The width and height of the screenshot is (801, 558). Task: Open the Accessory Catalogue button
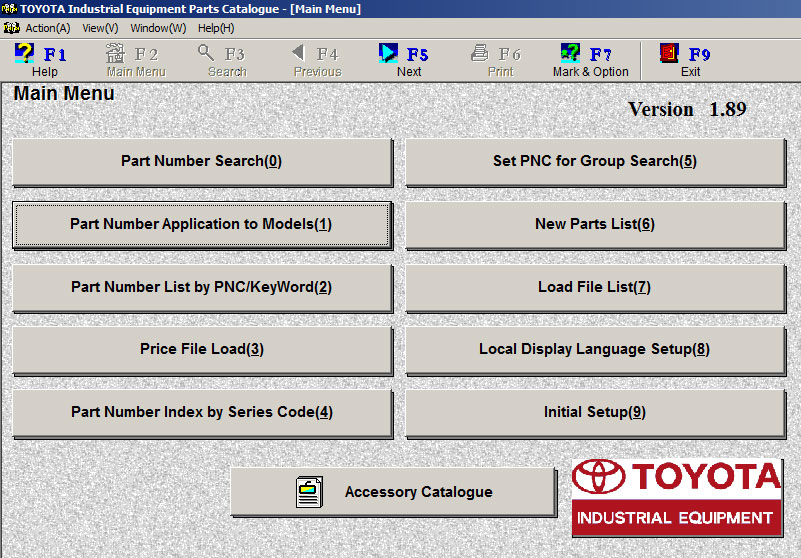click(393, 492)
